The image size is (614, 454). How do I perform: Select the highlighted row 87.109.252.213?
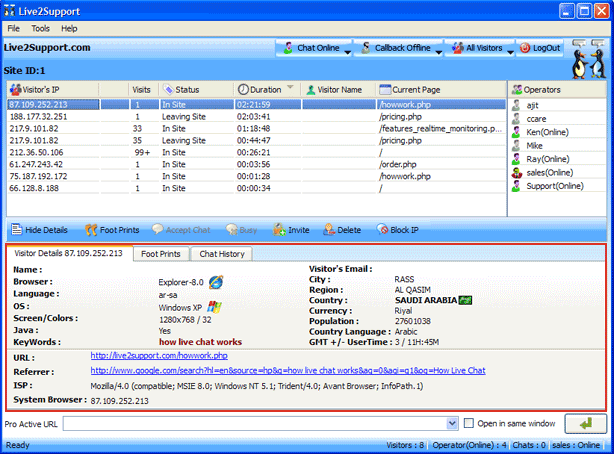(256, 105)
